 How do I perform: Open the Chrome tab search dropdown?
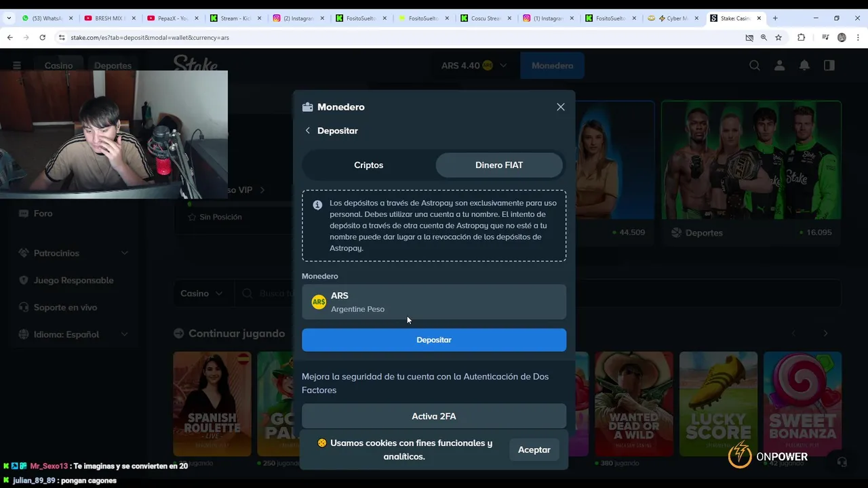[9, 18]
